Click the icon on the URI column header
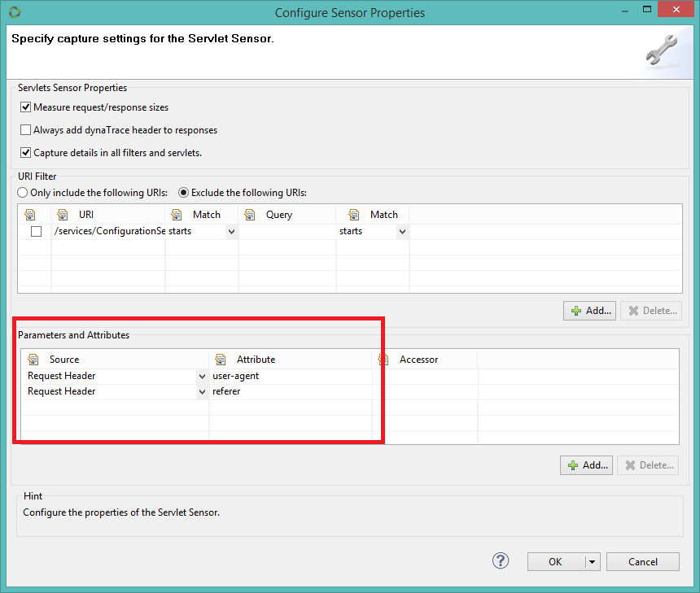700x593 pixels. [x=63, y=214]
